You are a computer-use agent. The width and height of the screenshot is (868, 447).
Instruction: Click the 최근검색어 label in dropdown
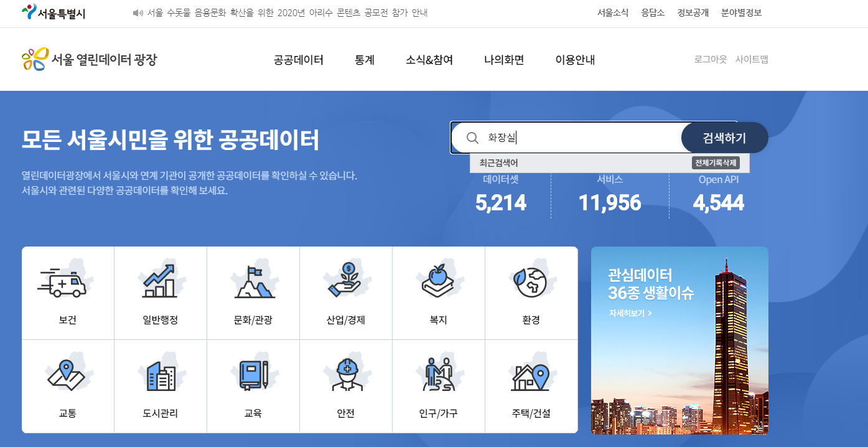point(498,163)
